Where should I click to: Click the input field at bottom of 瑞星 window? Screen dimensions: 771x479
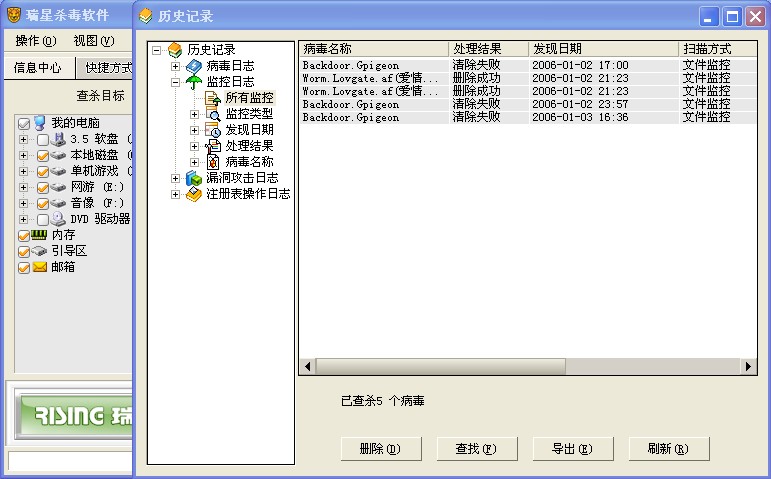70,462
